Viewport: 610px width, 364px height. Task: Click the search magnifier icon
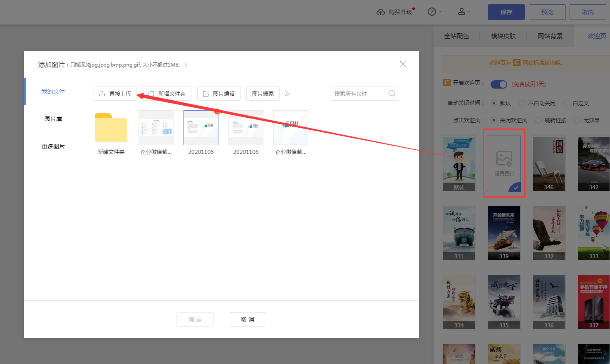point(392,93)
